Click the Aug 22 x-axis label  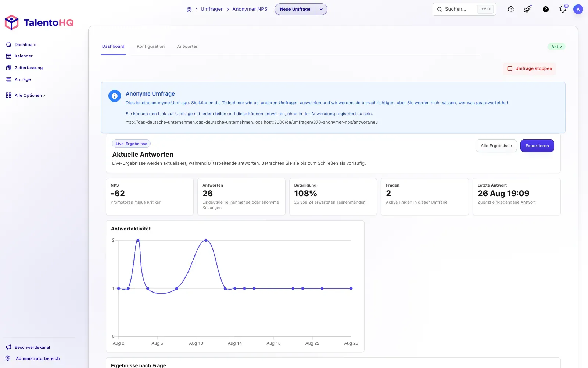312,343
